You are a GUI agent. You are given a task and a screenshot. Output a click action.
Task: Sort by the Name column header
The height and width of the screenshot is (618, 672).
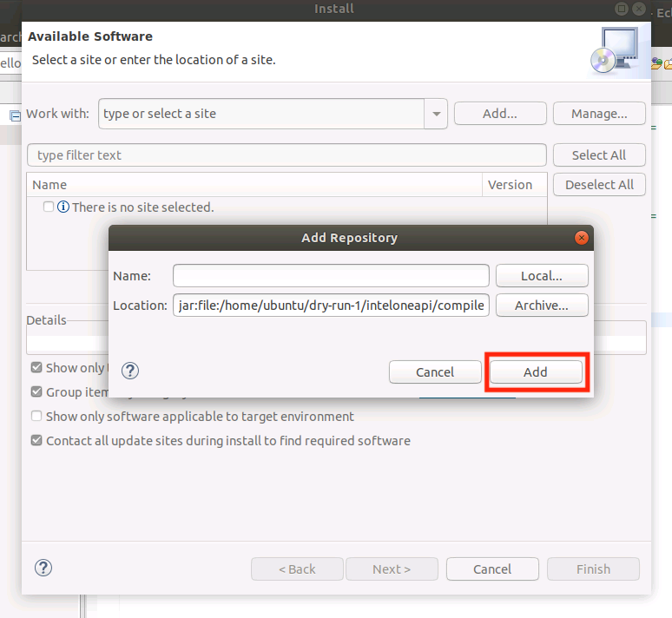tap(254, 185)
